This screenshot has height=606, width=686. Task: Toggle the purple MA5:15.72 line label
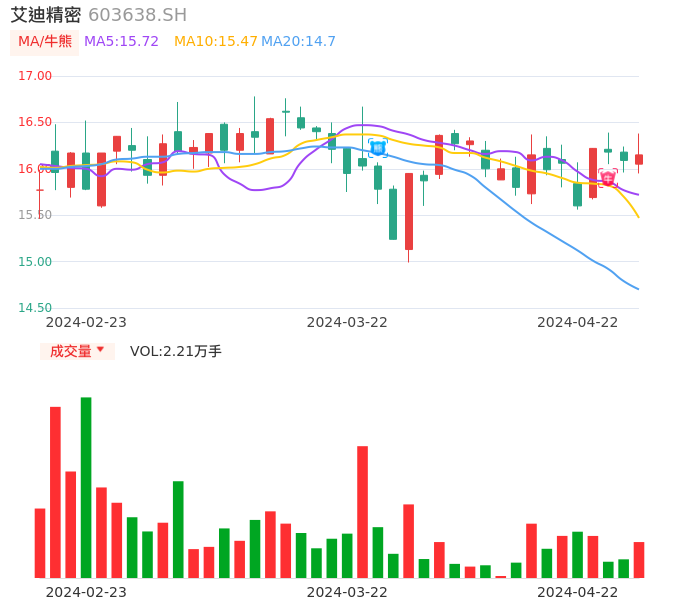[x=121, y=42]
